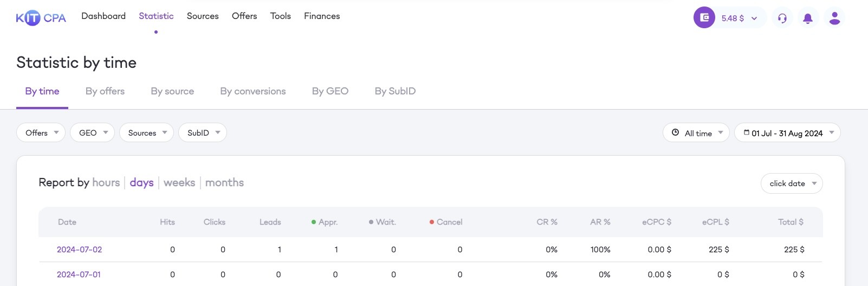This screenshot has height=286, width=868.
Task: Open the 2024-07-02 date link
Action: pyautogui.click(x=80, y=250)
